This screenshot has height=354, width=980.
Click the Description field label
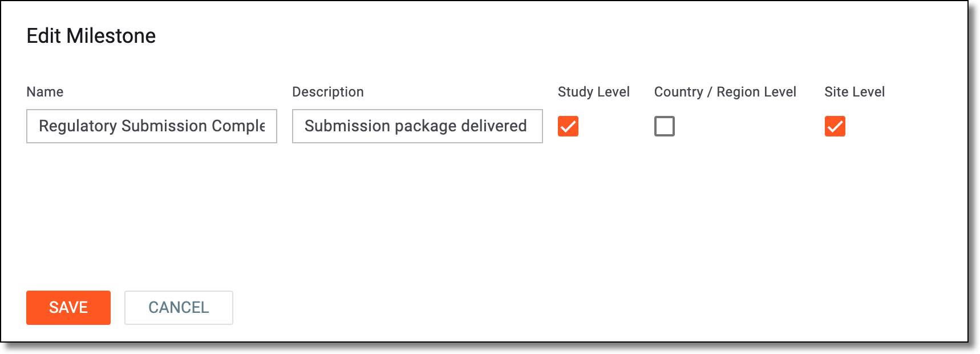click(x=328, y=92)
